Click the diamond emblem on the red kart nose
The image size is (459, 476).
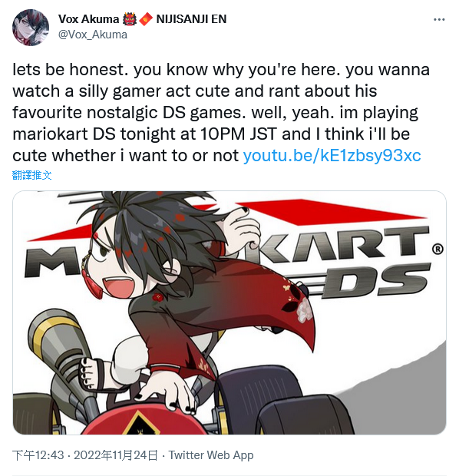141,424
